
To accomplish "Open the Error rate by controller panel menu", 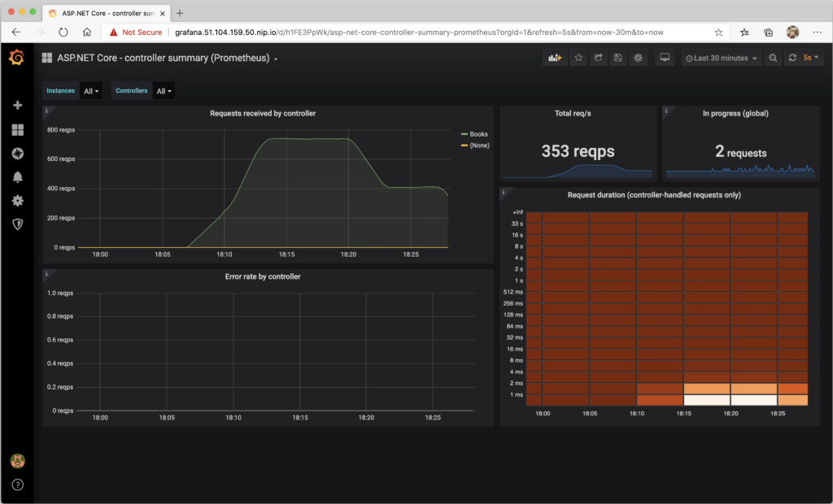I will pyautogui.click(x=263, y=276).
